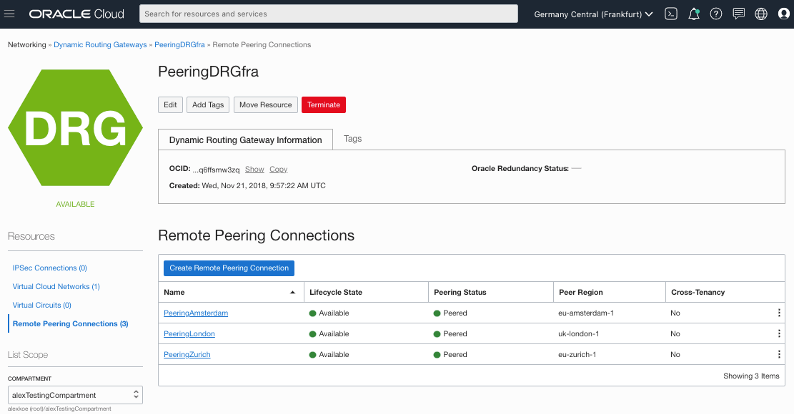Open actions menu for PeeringLondon row
Image resolution: width=794 pixels, height=414 pixels.
click(x=779, y=334)
